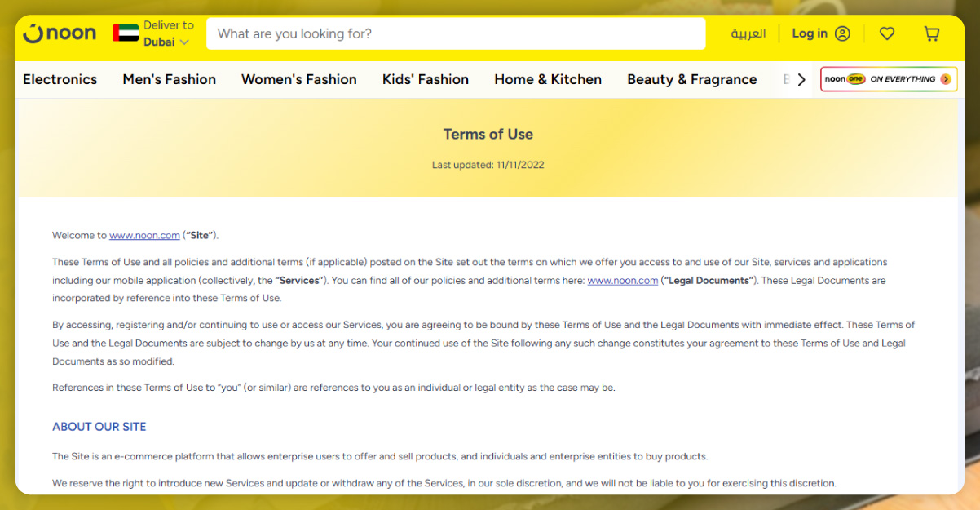Focus the 'What are you looking for?' search box
Image resolution: width=980 pixels, height=510 pixels.
[455, 33]
